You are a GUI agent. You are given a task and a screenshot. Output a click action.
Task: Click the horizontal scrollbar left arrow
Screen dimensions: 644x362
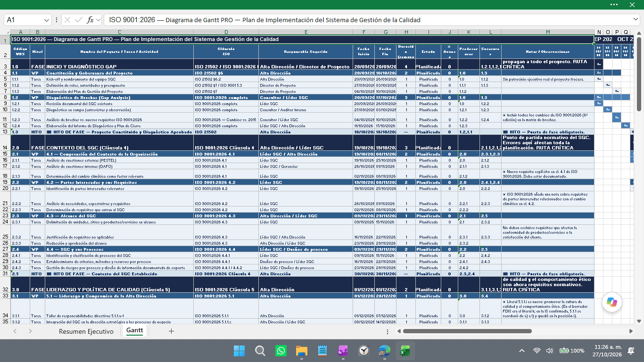point(399,331)
